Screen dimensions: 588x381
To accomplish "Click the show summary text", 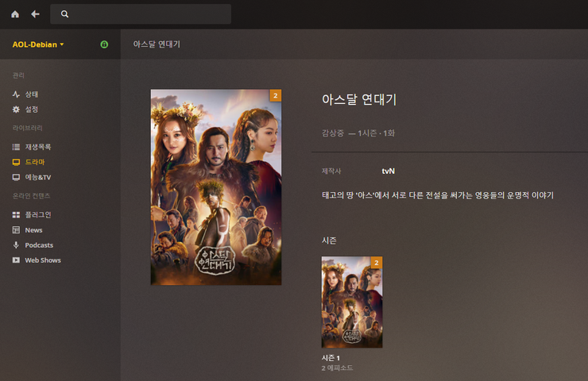I will (x=438, y=195).
